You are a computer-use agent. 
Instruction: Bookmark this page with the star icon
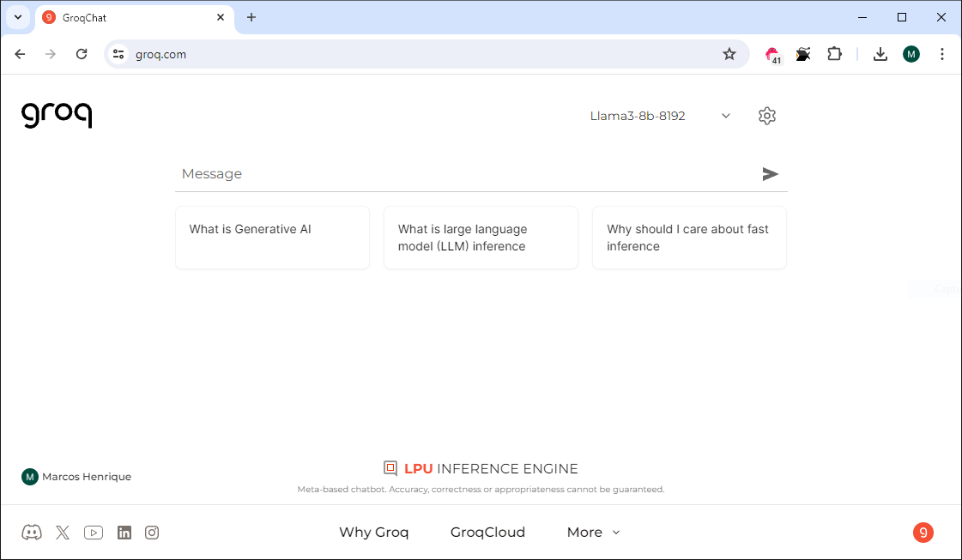(729, 54)
